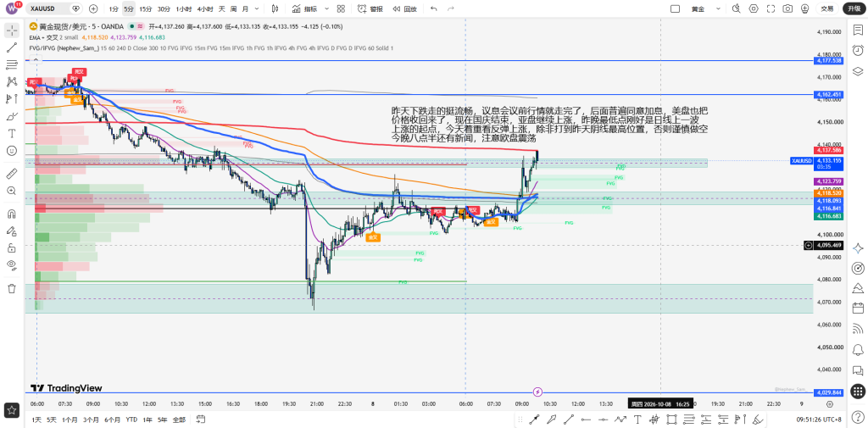This screenshot has width=868, height=428.
Task: Open the alerts alarm clock panel
Action: [x=858, y=50]
